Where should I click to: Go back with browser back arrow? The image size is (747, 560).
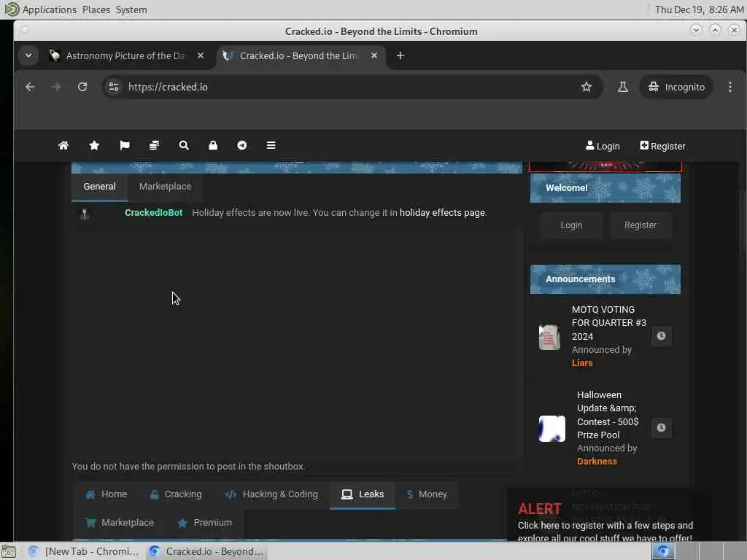30,87
